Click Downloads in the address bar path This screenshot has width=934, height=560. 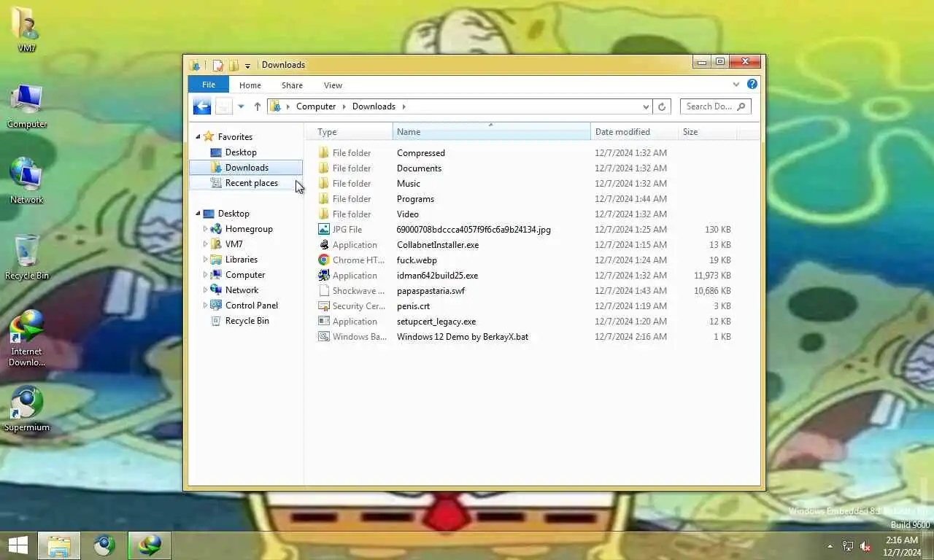(374, 106)
